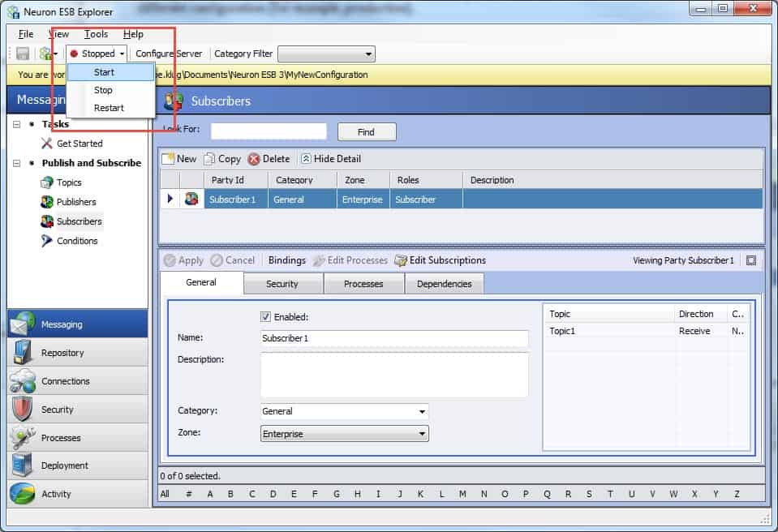Choose Stop from the service menu

click(111, 90)
